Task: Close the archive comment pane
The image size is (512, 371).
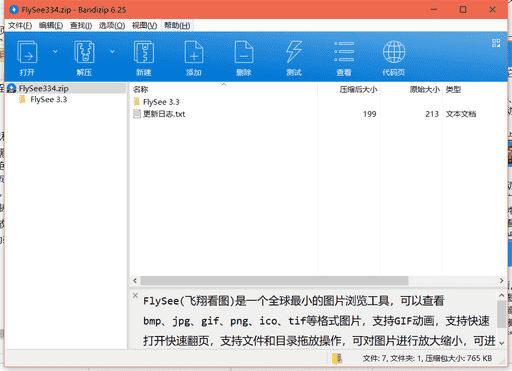Action: [x=135, y=295]
